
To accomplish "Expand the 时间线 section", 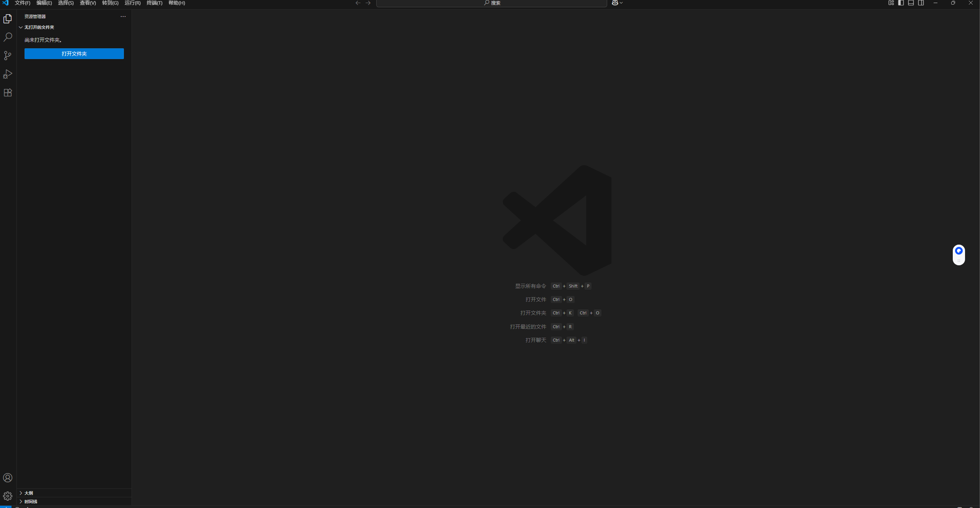I will pyautogui.click(x=74, y=501).
